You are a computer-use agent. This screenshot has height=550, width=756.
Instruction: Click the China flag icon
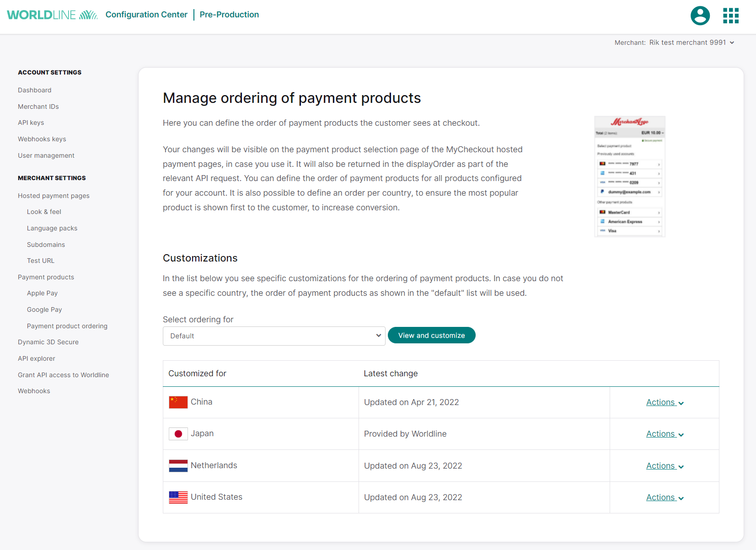(178, 402)
